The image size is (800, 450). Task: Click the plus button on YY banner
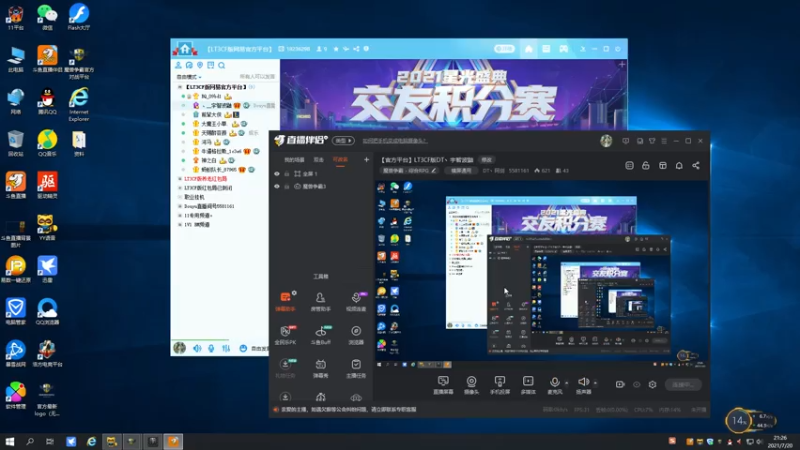click(622, 64)
